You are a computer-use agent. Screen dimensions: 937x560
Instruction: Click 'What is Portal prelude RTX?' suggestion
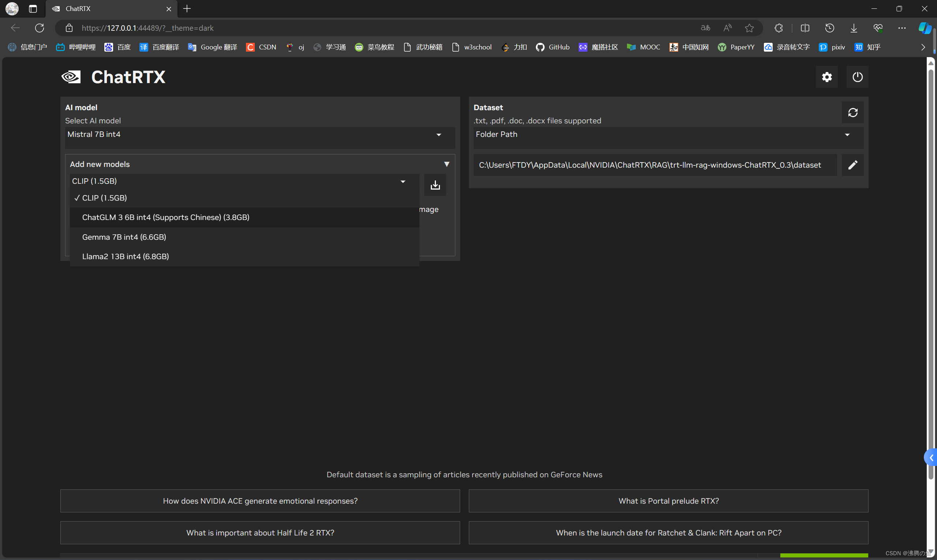(668, 501)
